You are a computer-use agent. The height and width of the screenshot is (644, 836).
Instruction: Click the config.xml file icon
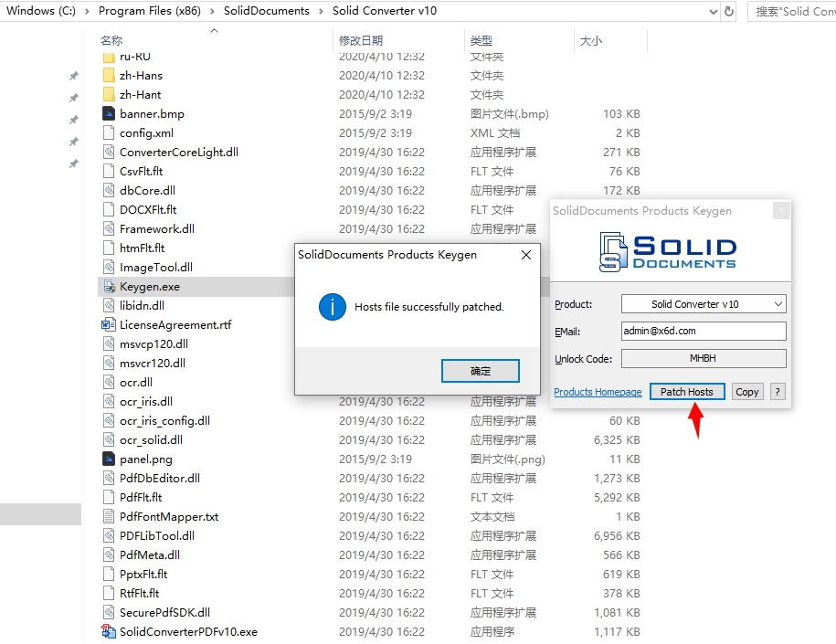point(109,133)
